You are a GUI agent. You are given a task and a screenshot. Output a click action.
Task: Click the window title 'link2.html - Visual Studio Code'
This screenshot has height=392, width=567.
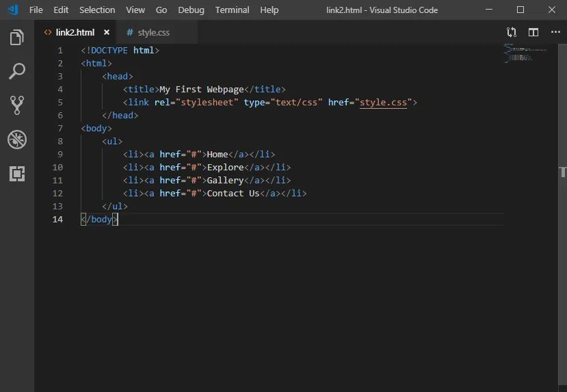pyautogui.click(x=382, y=10)
